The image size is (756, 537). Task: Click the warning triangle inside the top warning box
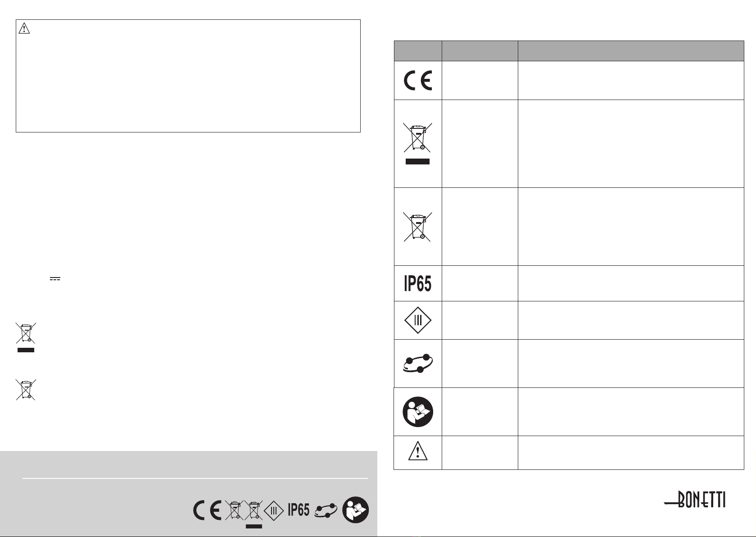pyautogui.click(x=24, y=28)
